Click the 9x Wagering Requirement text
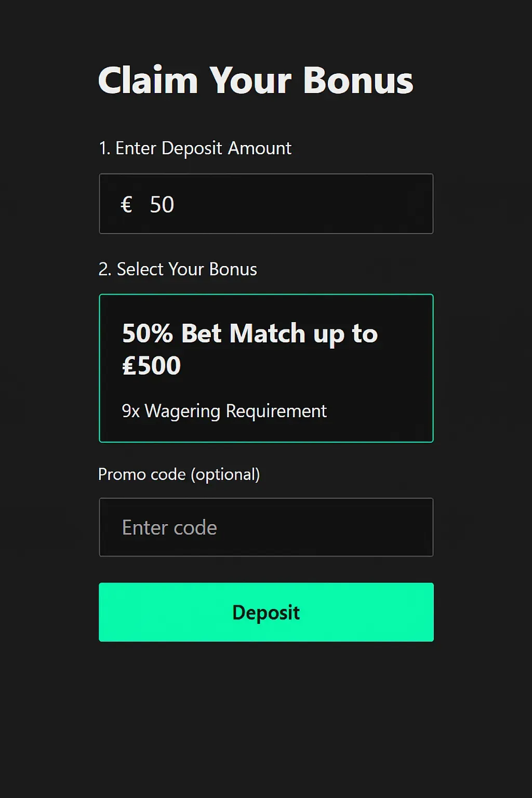Screen dimensions: 532x798 pyautogui.click(x=224, y=411)
